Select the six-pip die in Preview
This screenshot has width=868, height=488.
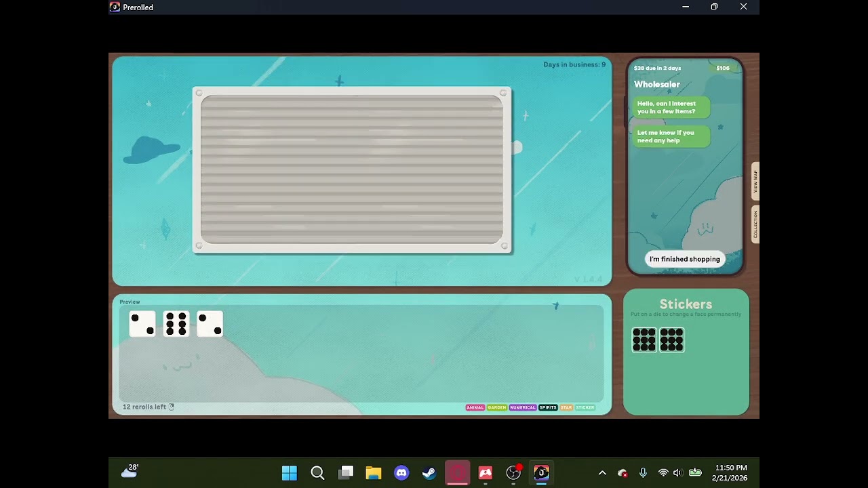click(176, 324)
